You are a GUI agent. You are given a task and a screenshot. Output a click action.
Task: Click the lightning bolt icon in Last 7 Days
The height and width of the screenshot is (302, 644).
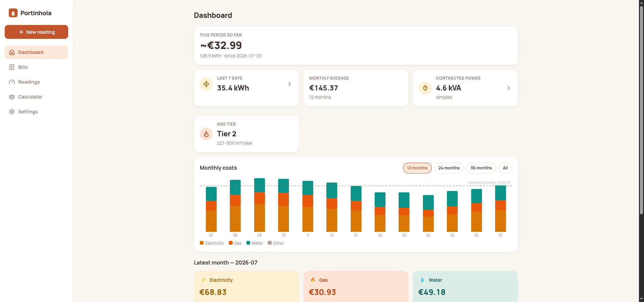pos(206,84)
